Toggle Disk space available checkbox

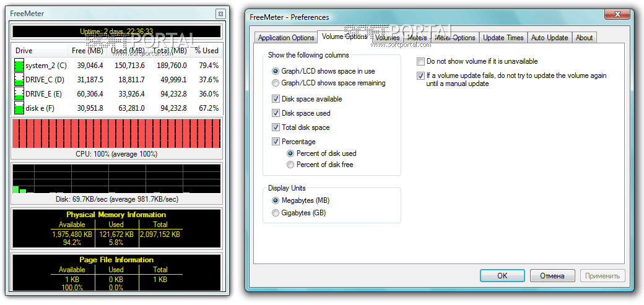[275, 99]
